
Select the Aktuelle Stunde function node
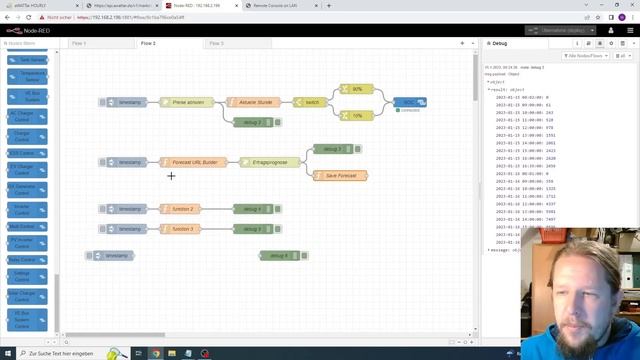[253, 102]
